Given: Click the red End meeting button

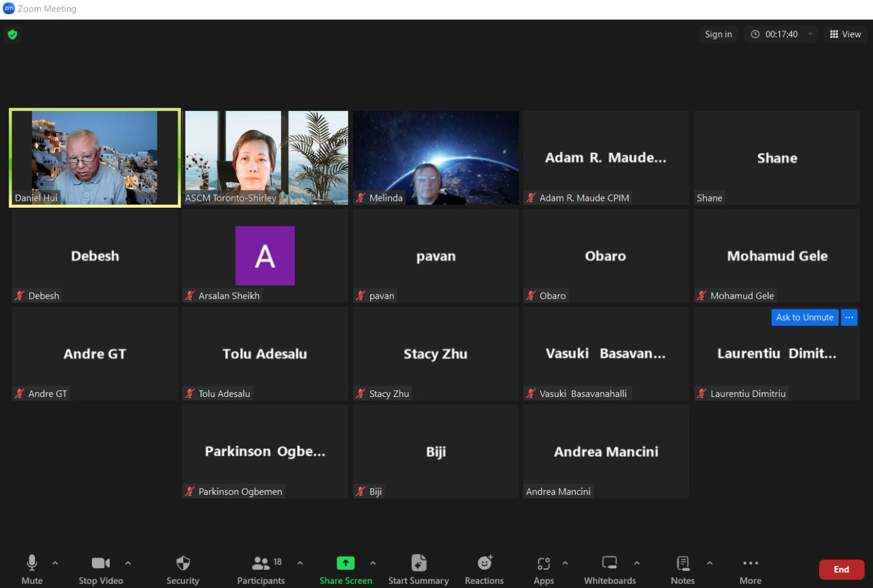Looking at the screenshot, I should coord(841,570).
